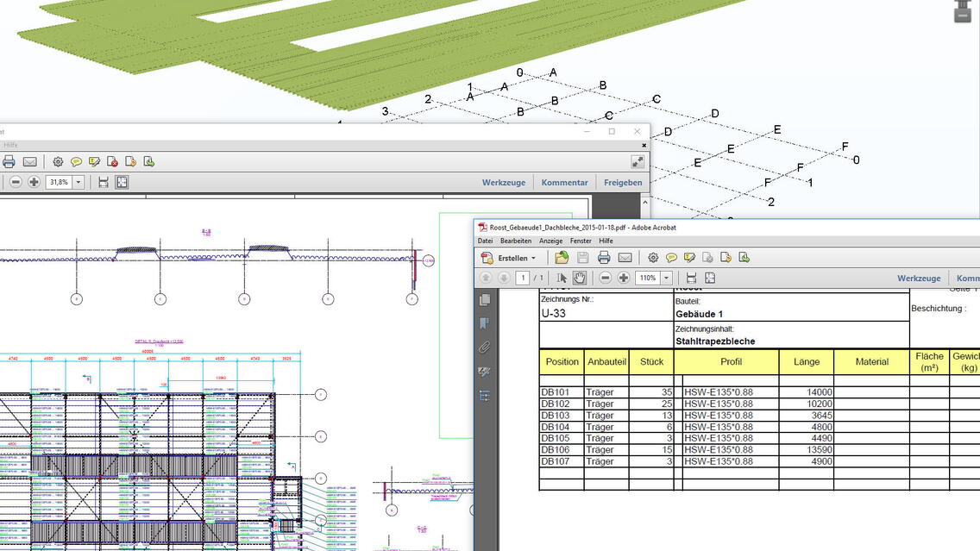The image size is (980, 551).
Task: Print from back Acrobat window printer icon
Action: point(9,162)
